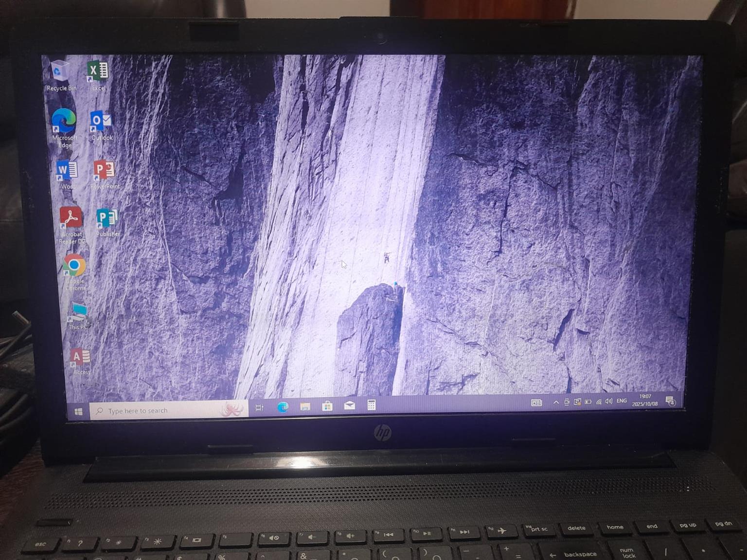Click the Acrobat Reader DC shortcut
The width and height of the screenshot is (747, 560).
(71, 219)
